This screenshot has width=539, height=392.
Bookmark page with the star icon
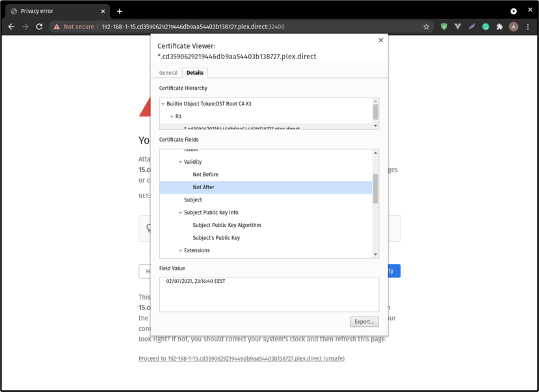point(427,27)
